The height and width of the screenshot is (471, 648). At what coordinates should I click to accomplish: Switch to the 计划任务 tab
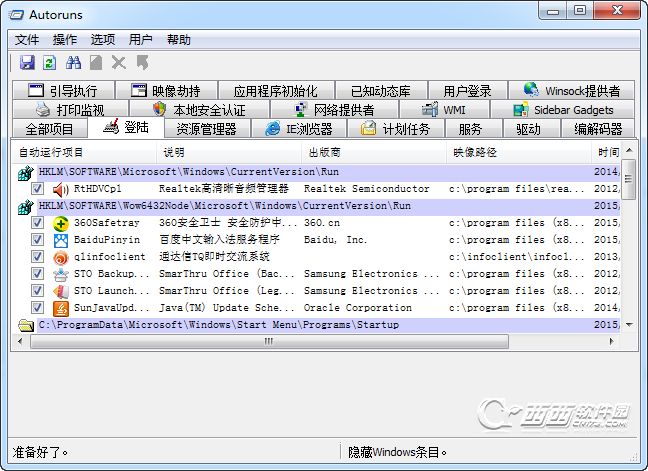click(x=396, y=129)
